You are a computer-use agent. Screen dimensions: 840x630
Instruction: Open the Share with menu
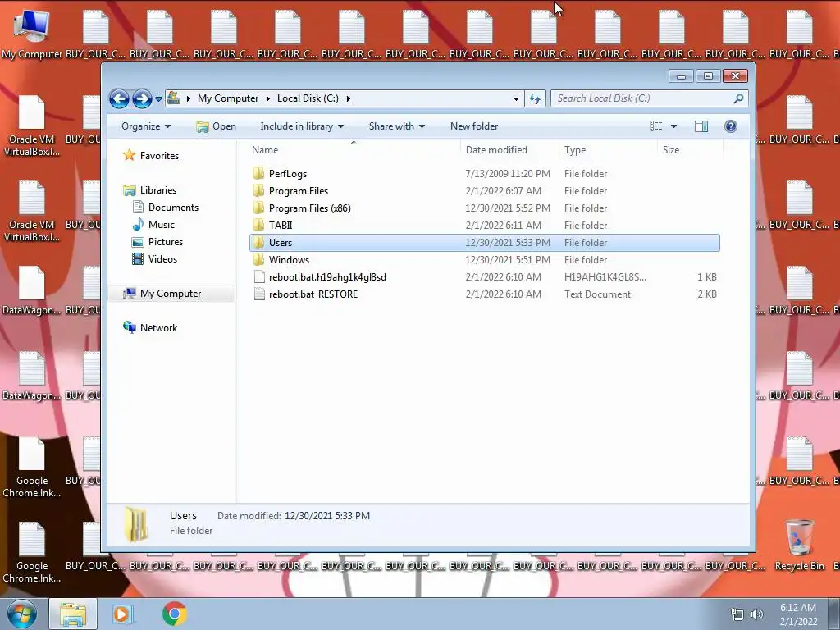tap(396, 126)
